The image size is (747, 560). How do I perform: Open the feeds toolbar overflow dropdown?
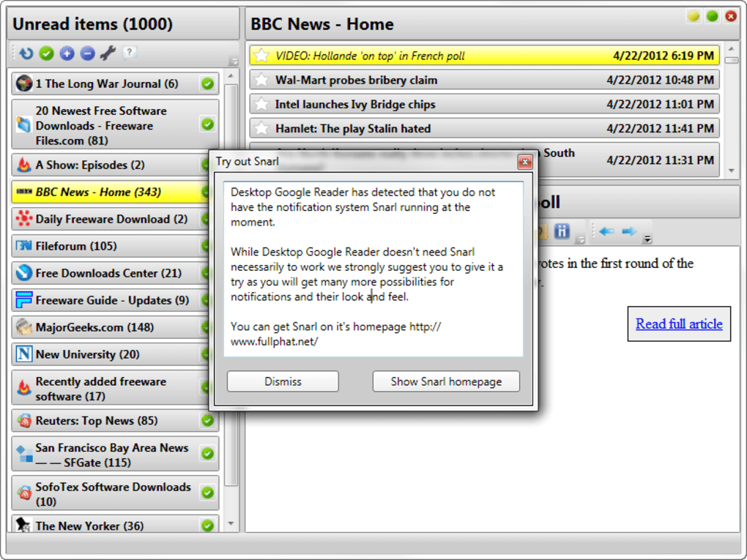(234, 61)
